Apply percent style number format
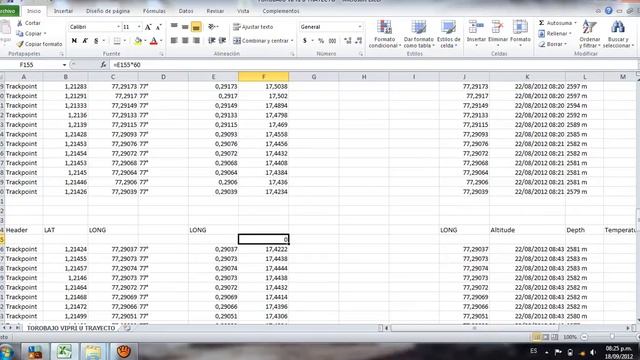 click(x=321, y=41)
